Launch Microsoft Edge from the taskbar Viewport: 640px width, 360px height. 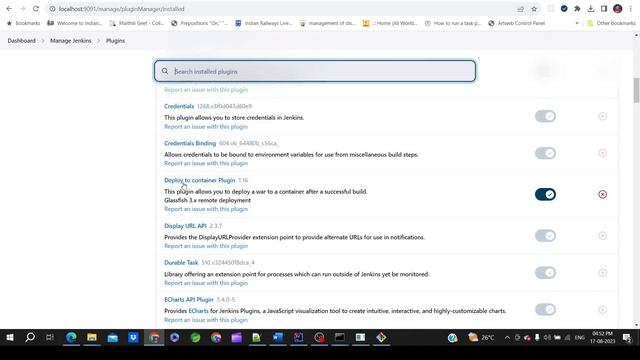(x=71, y=338)
